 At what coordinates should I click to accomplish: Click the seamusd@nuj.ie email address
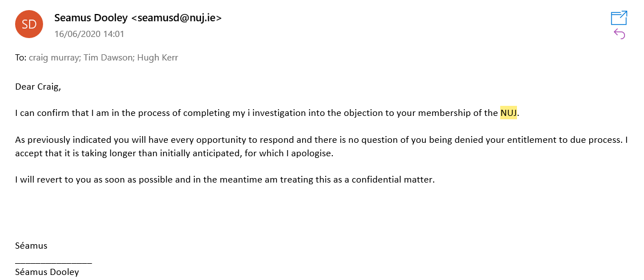coord(176,18)
